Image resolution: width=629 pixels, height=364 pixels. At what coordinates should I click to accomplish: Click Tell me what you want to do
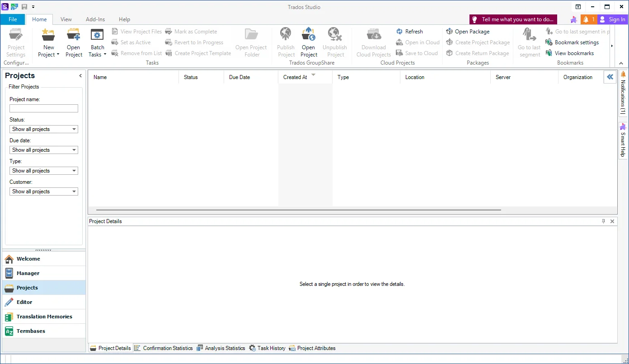click(x=513, y=19)
